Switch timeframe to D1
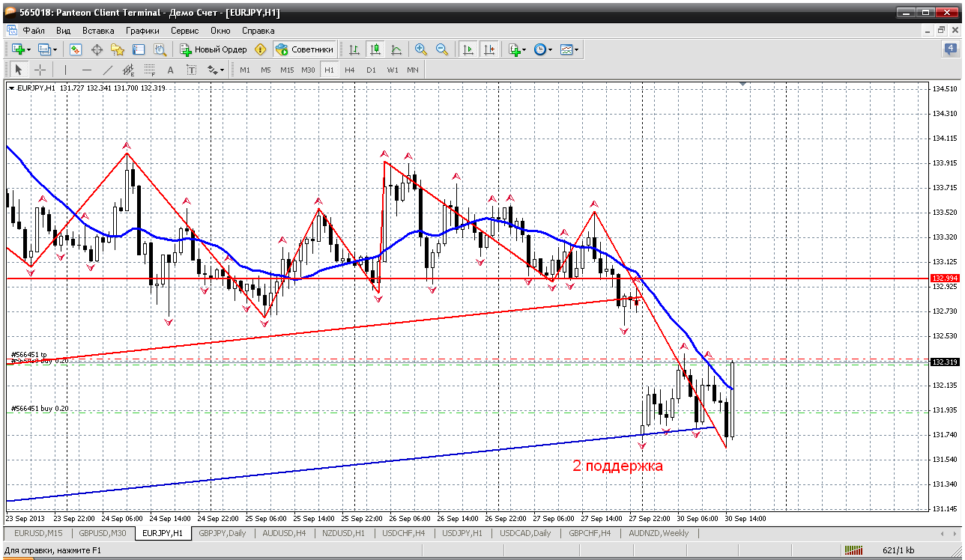 371,70
